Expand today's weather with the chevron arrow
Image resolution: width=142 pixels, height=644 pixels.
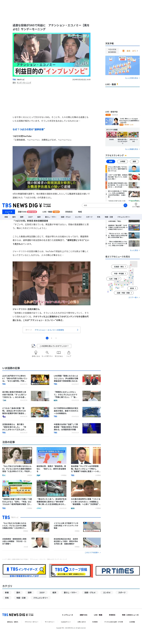click(x=137, y=51)
